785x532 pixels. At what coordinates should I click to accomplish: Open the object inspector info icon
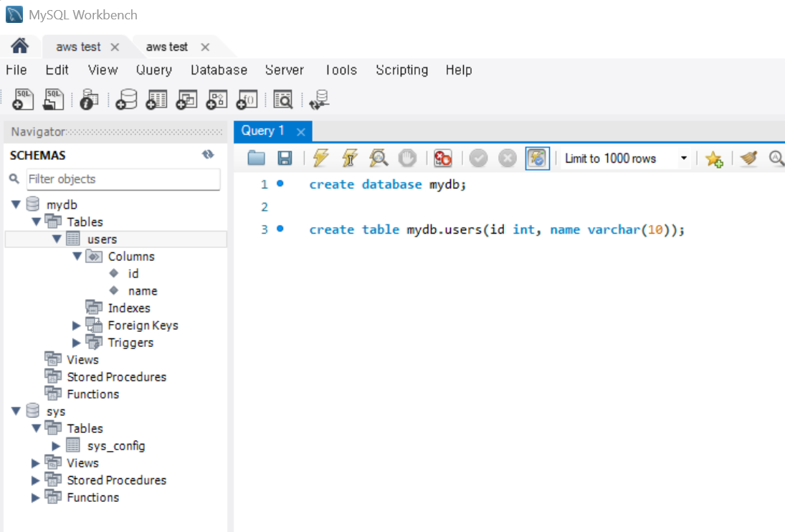[x=89, y=100]
